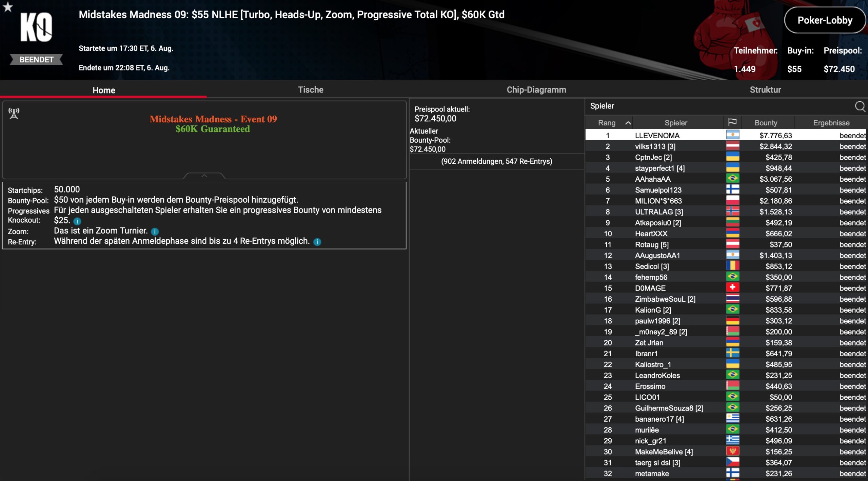Screen dimensions: 868x481
Task: Click the Re-Entry info icon
Action: coord(317,242)
